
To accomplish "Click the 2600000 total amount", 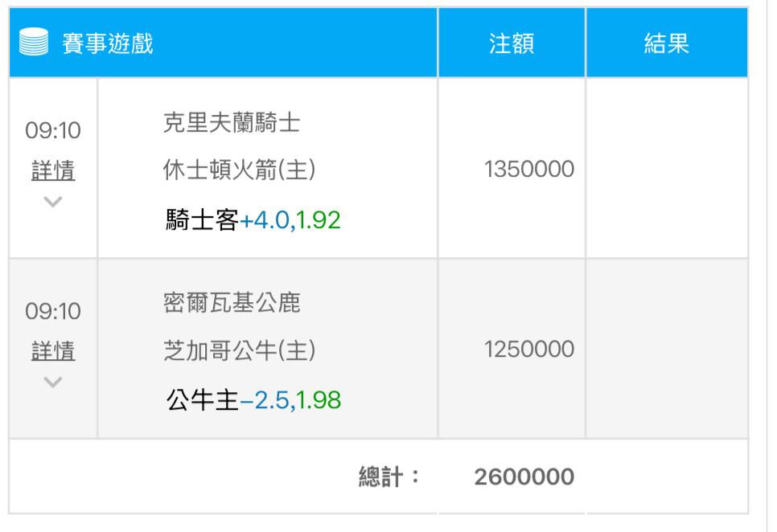I will tap(524, 477).
